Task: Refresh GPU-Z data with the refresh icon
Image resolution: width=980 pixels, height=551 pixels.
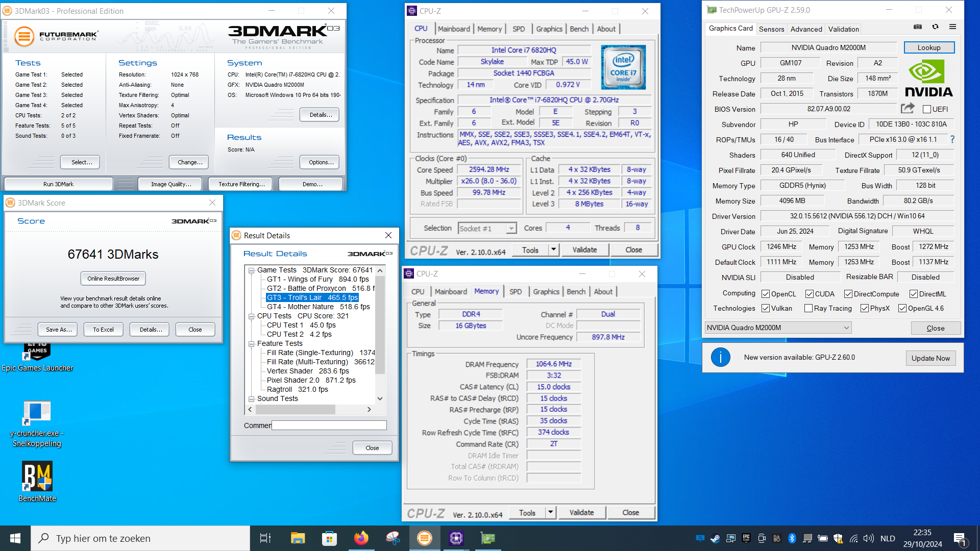Action: click(935, 27)
